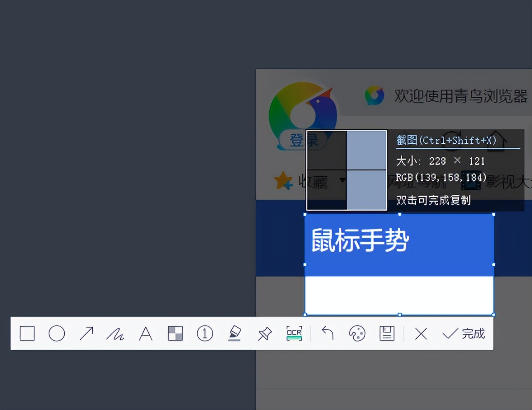Viewport: 532px width, 410px height.
Task: Choose the numbered step marker tool
Action: click(205, 333)
